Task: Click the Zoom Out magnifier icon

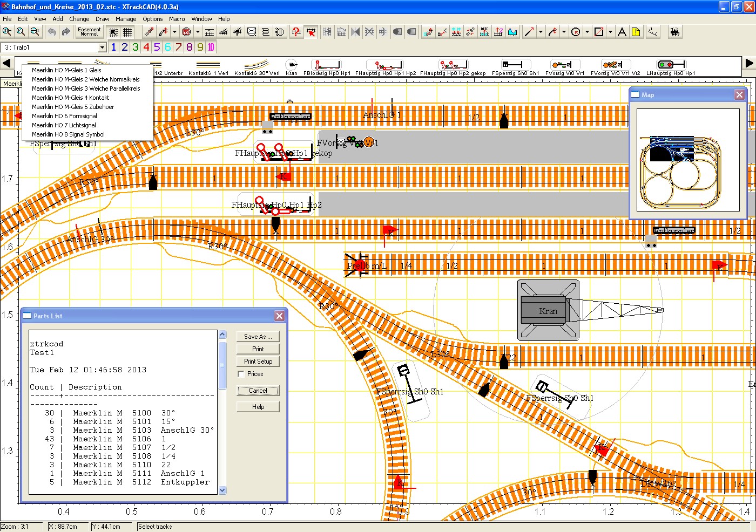Action: (35, 32)
